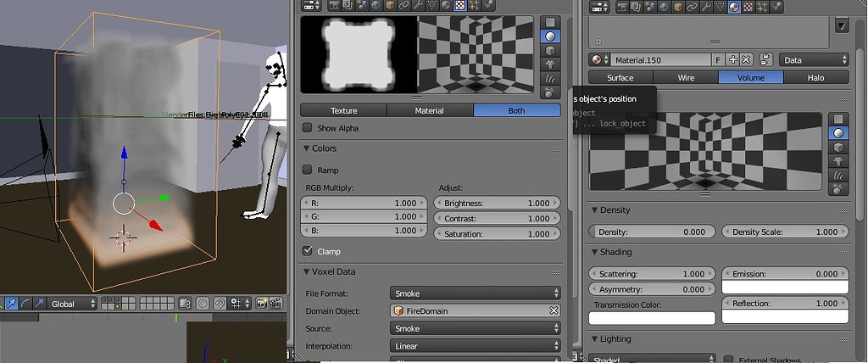Click the Reflection color swatch
The height and width of the screenshot is (363, 868).
coord(785,316)
